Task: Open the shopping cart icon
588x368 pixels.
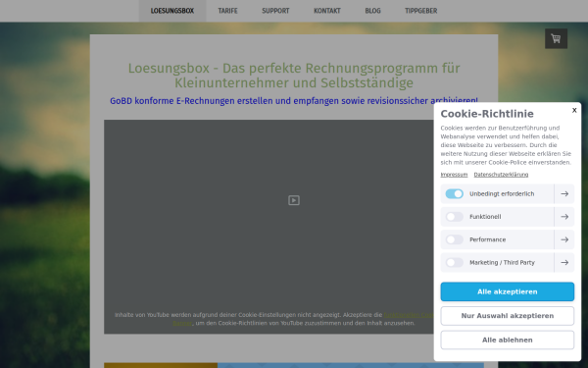Action: (556, 38)
